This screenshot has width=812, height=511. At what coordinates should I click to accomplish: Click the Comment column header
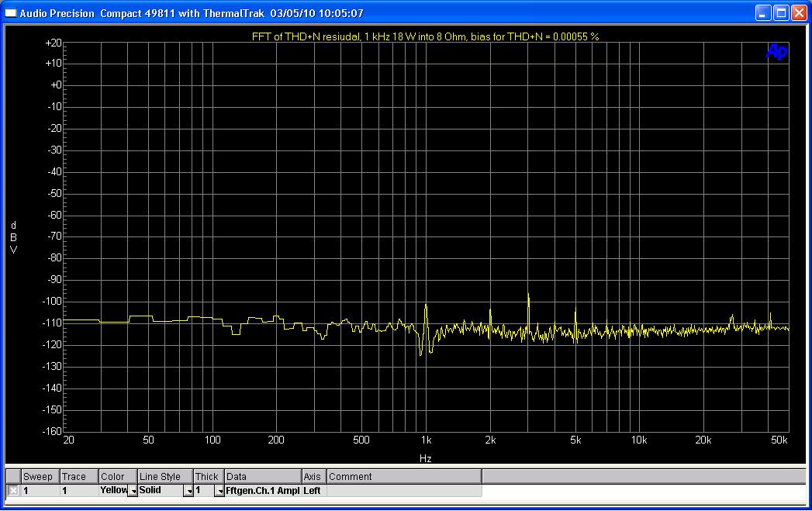pos(404,476)
